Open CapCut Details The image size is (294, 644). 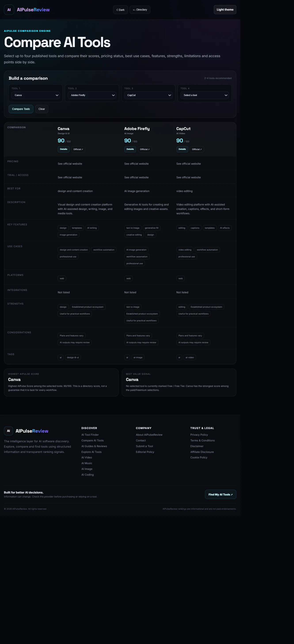pos(182,149)
